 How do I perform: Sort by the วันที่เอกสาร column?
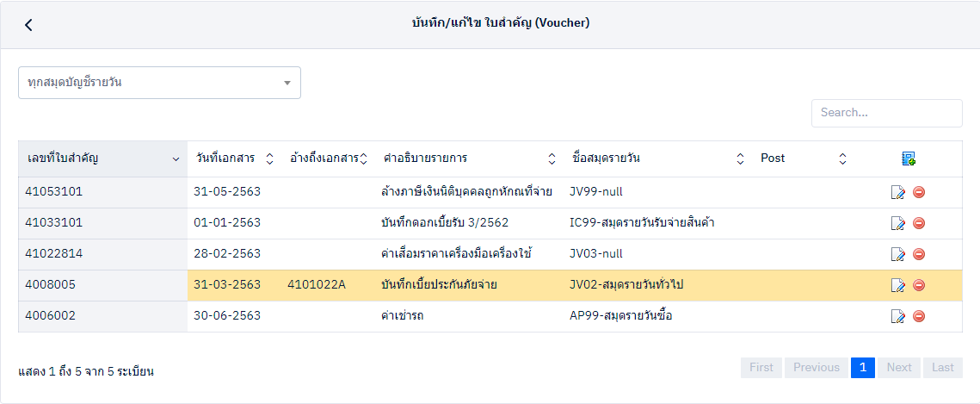233,158
